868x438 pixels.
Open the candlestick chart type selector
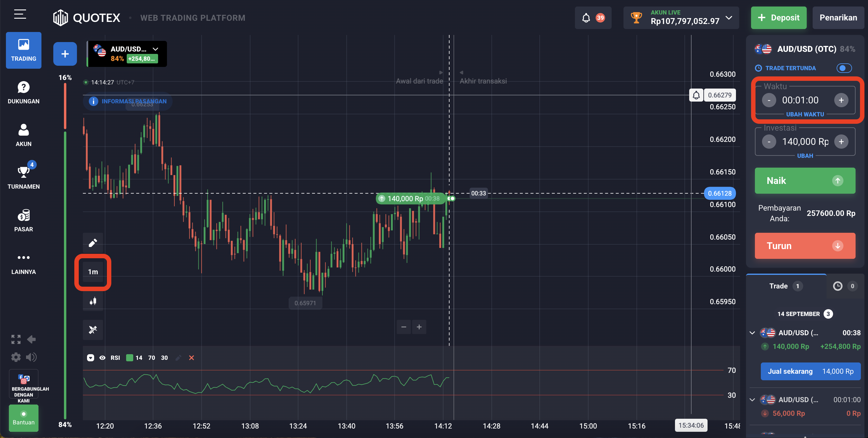[x=93, y=301]
